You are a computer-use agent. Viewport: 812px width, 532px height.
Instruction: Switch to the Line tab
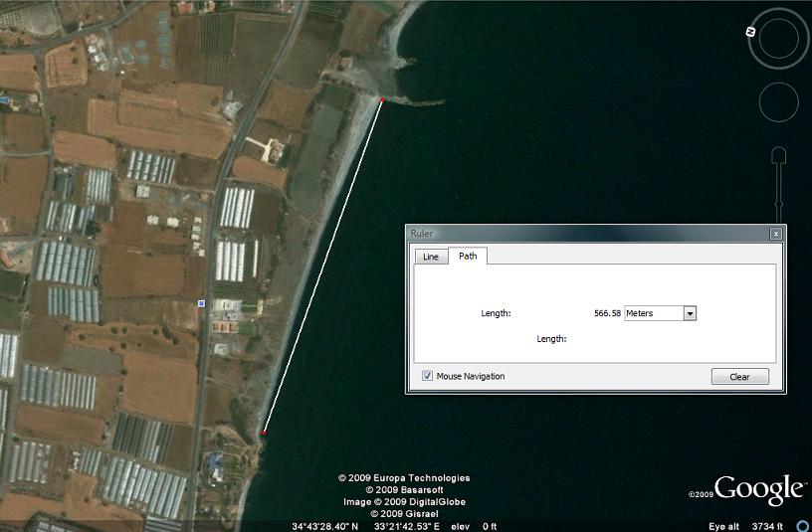(x=431, y=257)
